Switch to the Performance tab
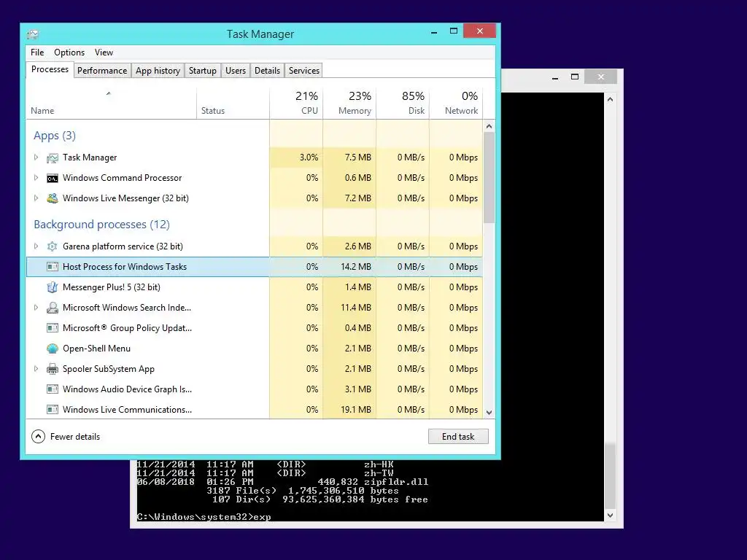 point(102,71)
